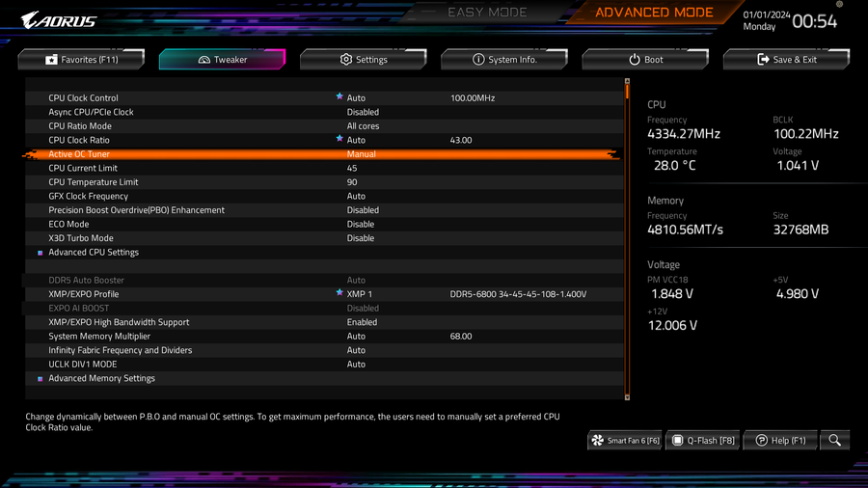Click the PM VCC18 1.848 V reading

tap(672, 294)
